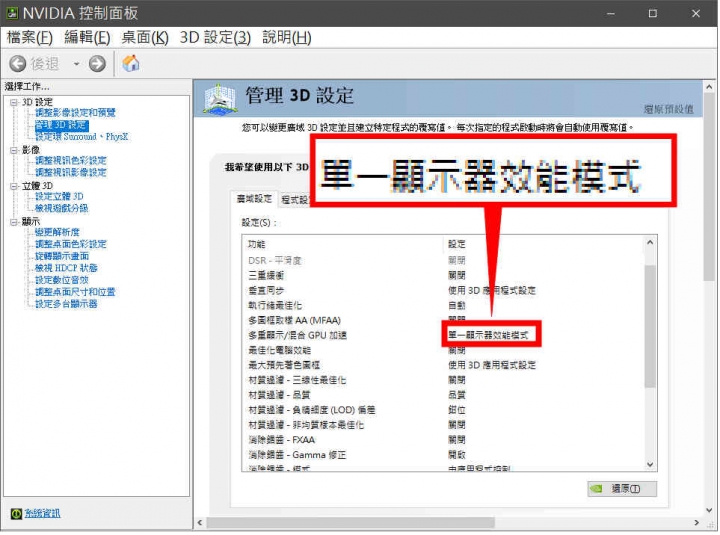Select 設定多台顯示器 in the tree
The image size is (720, 535).
66,304
